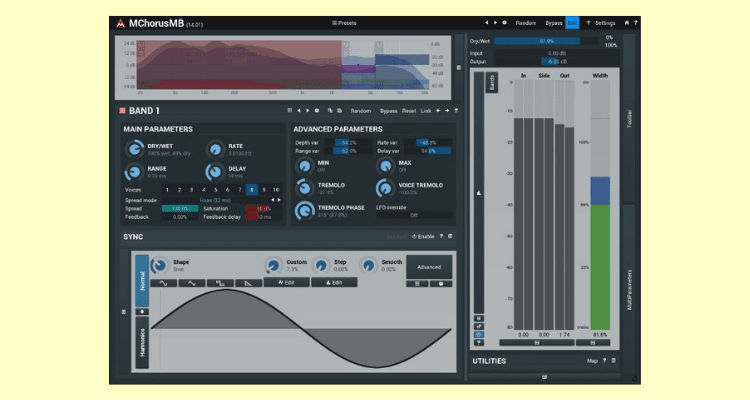Open Band 1 help question mark
The height and width of the screenshot is (400, 750).
click(456, 111)
